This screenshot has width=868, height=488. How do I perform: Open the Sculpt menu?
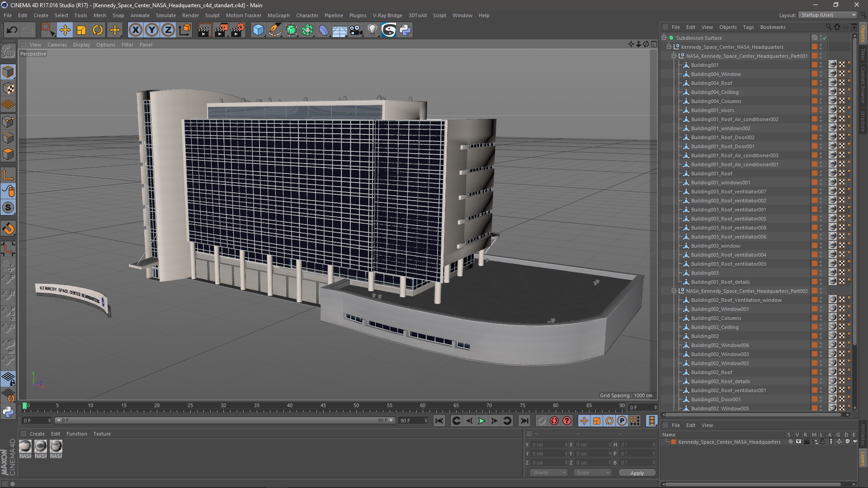pos(212,15)
